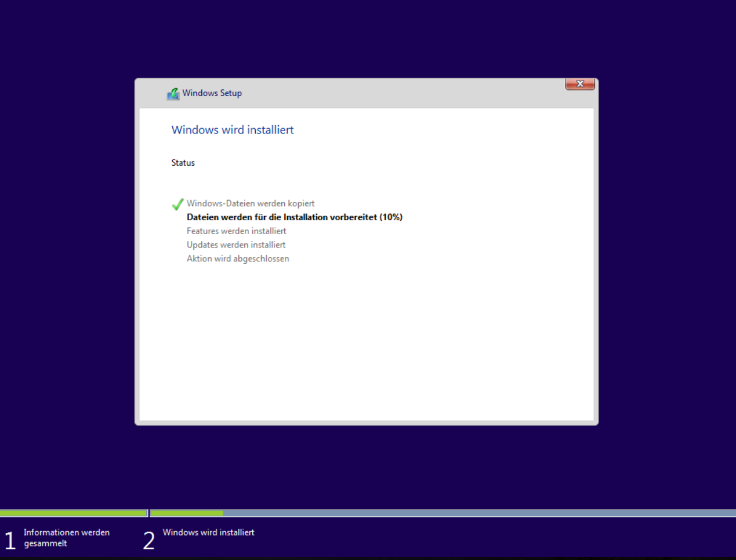Select 'Dateien werden für die Installation vorbereitet (10%)'
The width and height of the screenshot is (736, 560).
tap(295, 217)
